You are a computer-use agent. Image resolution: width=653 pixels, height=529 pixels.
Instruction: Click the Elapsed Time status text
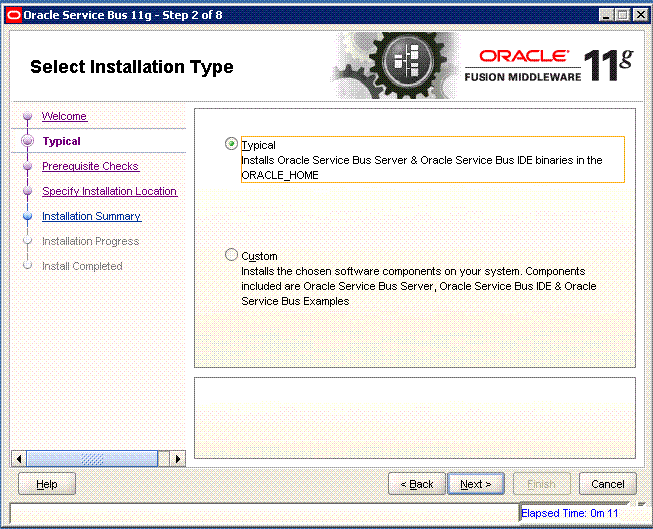pyautogui.click(x=569, y=513)
